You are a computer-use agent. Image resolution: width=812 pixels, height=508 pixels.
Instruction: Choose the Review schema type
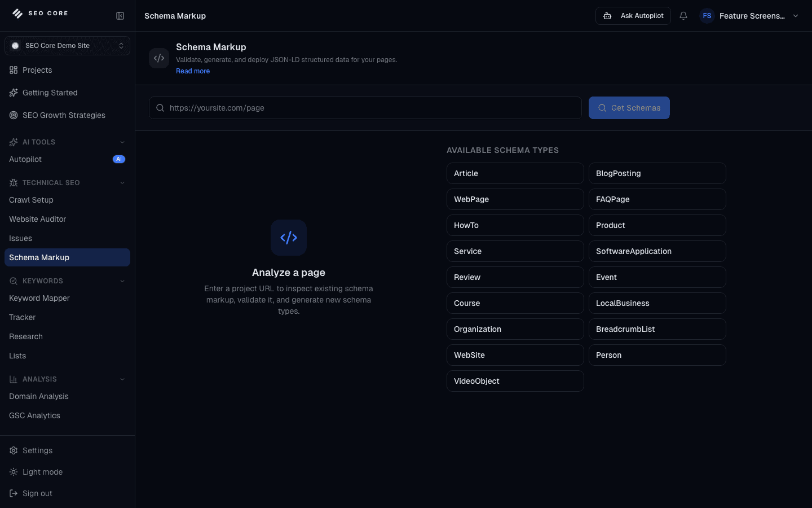515,277
